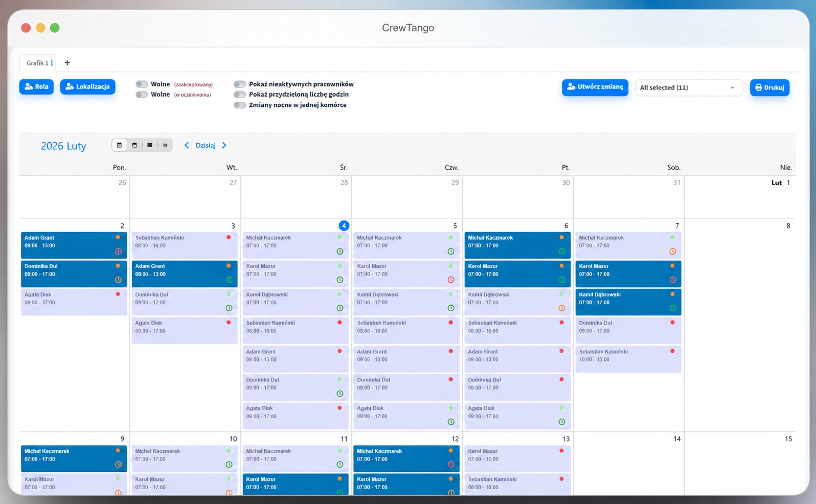The image size is (816, 504).
Task: Click orange status dot on Karol Mazur Friday 6
Action: click(x=561, y=266)
